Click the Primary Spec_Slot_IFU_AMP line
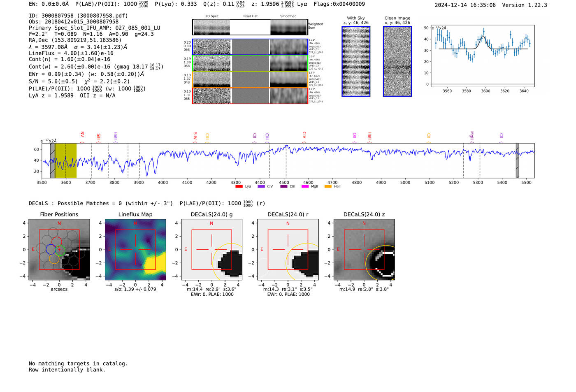 [x=95, y=28]
